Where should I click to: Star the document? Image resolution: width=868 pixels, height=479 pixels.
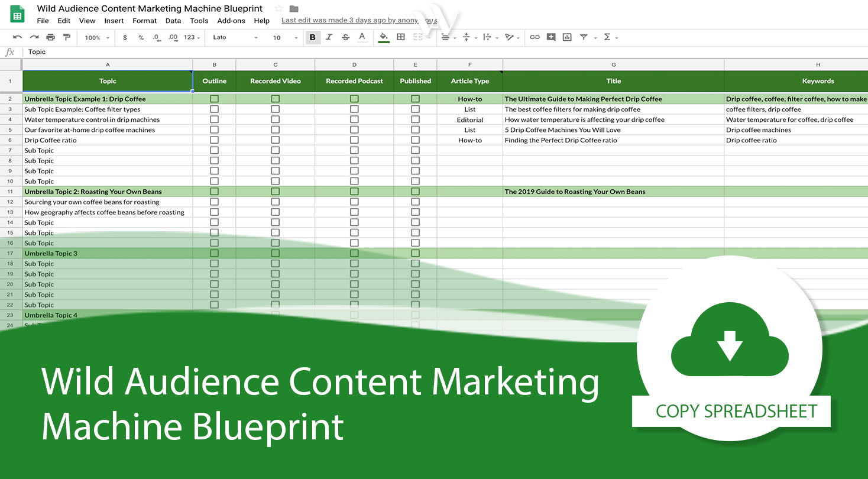278,9
